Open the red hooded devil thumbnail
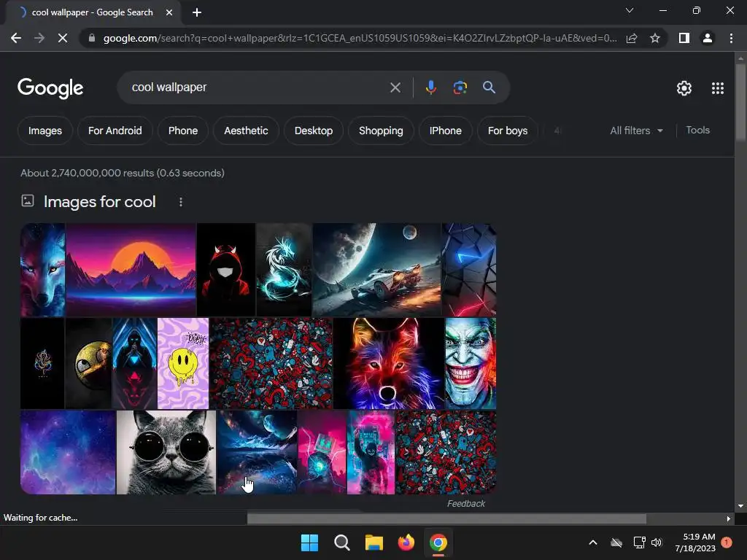This screenshot has width=747, height=560. [226, 270]
